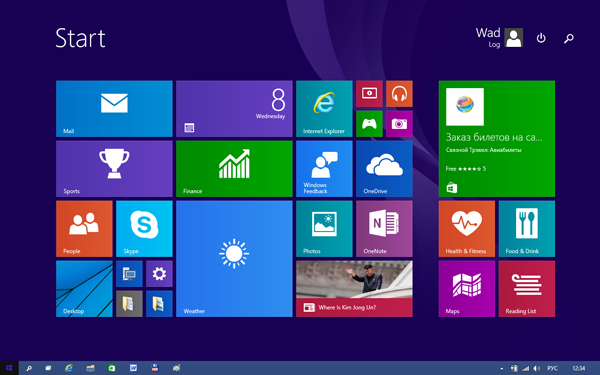
Task: Click the Windows Start button on taskbar
Action: [x=9, y=368]
